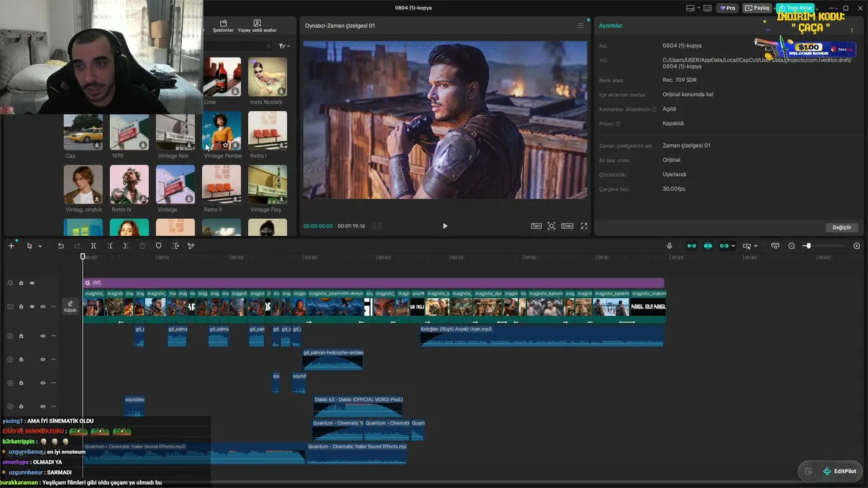This screenshot has width=868, height=488.
Task: Pick the Retro II filter thumbnail
Action: 222,184
